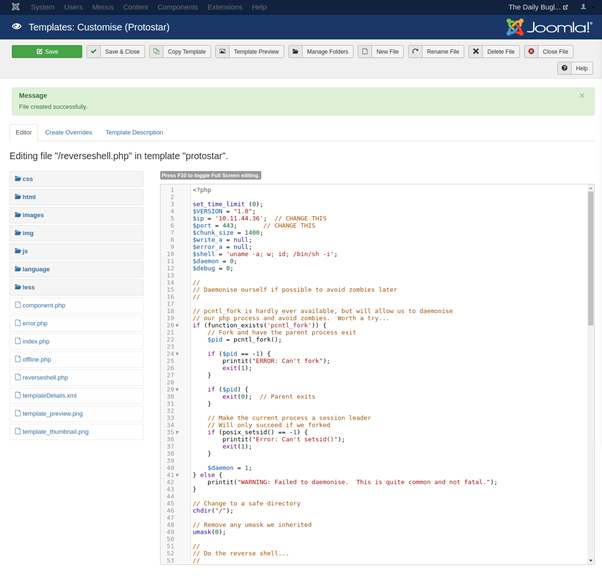602x582 pixels.
Task: Click the Manage Folders label
Action: pyautogui.click(x=327, y=51)
